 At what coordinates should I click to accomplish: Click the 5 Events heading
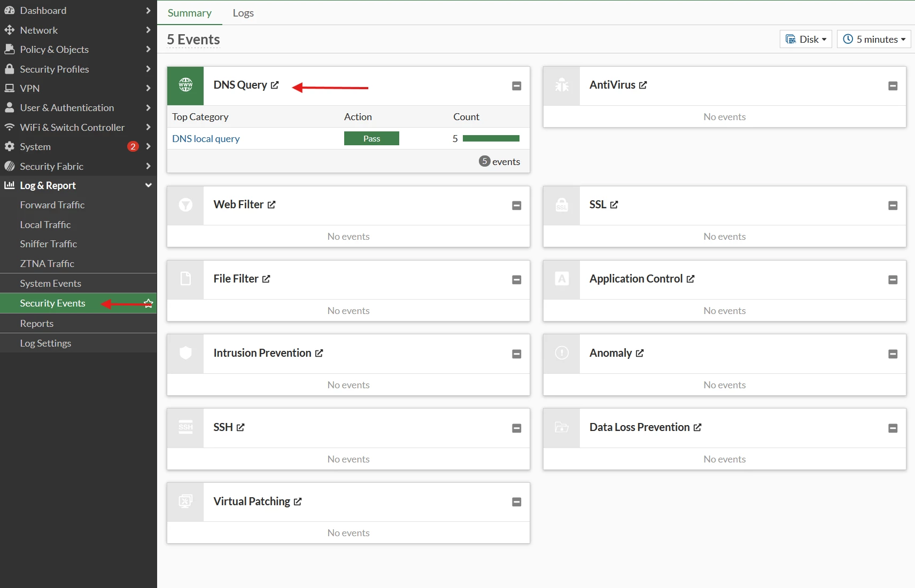193,40
